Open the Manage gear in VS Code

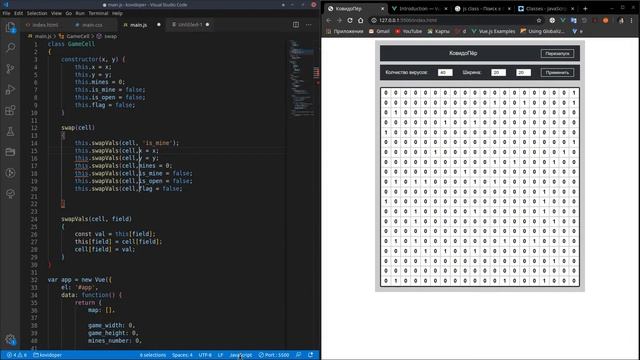point(10,340)
